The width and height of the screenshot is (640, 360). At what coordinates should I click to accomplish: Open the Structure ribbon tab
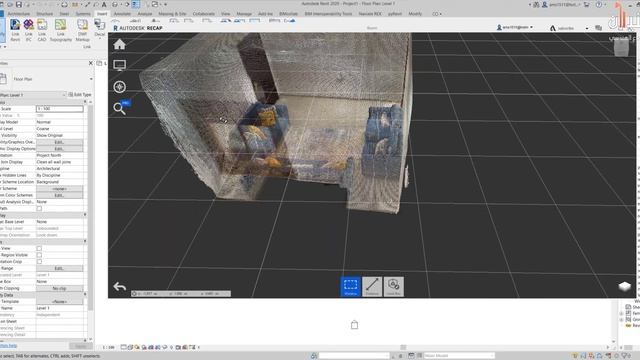(44, 13)
